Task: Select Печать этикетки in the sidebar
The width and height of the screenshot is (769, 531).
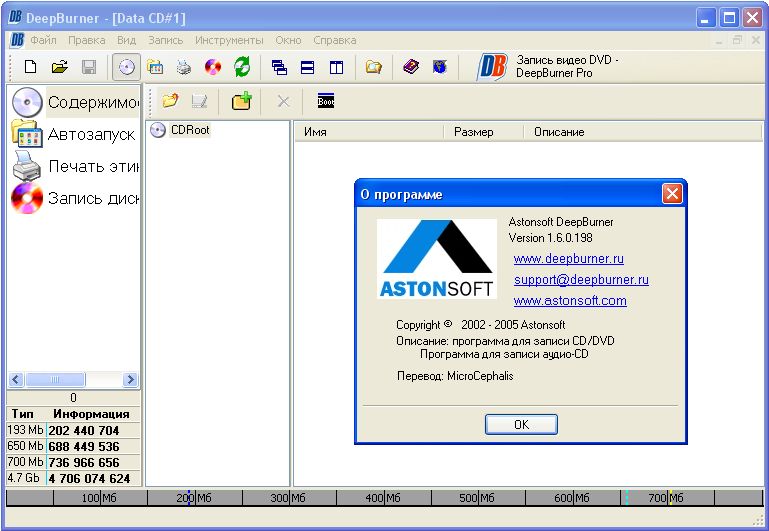Action: pyautogui.click(x=75, y=166)
